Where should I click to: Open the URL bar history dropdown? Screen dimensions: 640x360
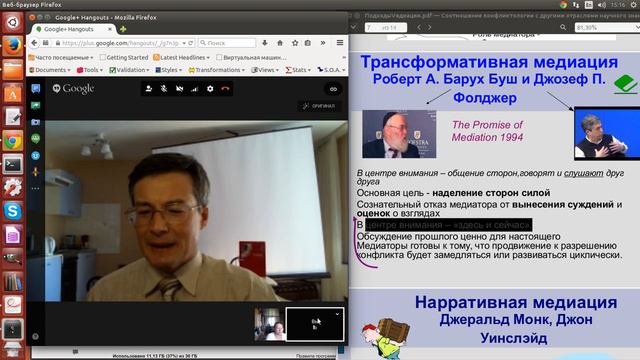pos(184,43)
